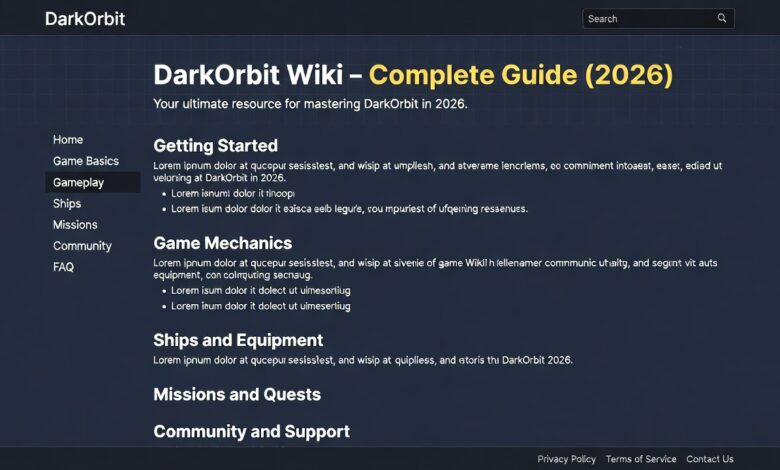
Task: Click the yellow Complete Guide (2026) title
Action: tap(520, 76)
